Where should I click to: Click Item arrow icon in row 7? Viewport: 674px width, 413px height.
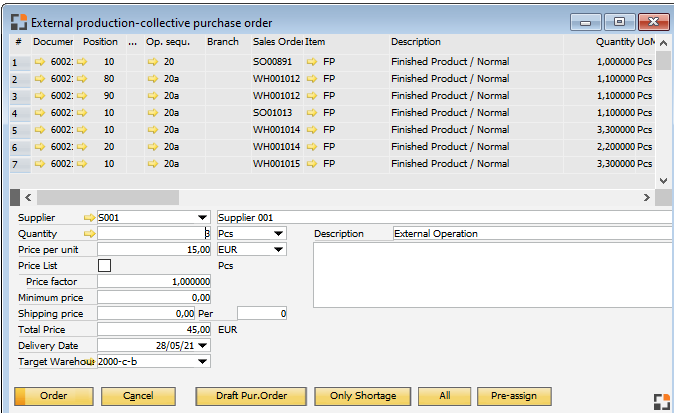[312, 164]
